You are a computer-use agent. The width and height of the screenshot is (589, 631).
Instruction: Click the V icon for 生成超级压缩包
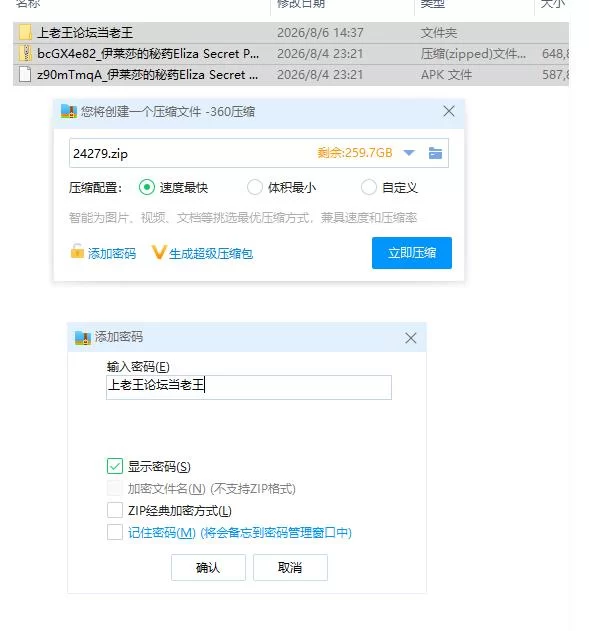(x=159, y=253)
